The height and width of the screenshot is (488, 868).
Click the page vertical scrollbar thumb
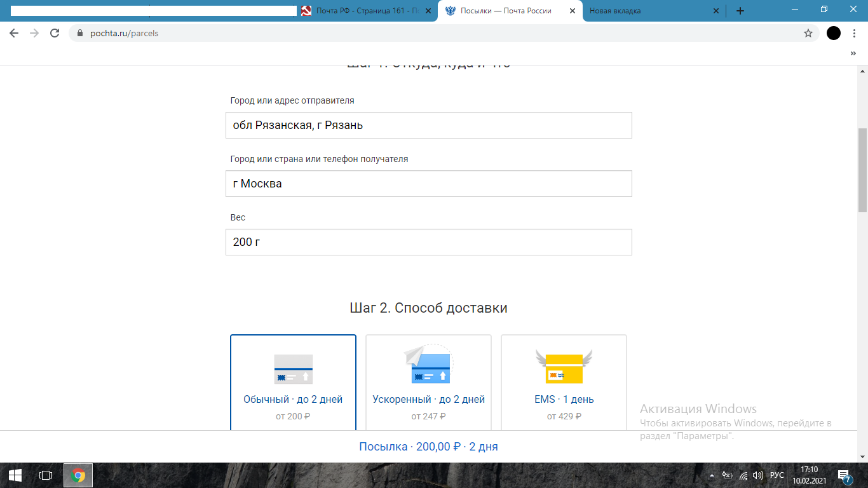862,170
